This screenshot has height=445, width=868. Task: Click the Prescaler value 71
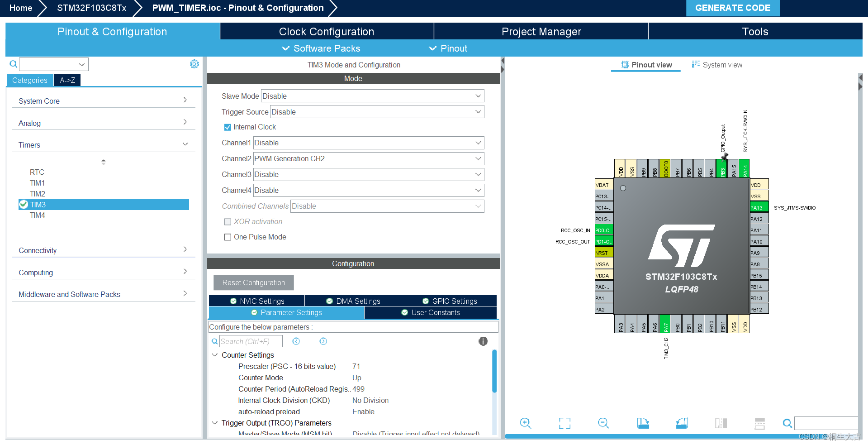click(x=356, y=366)
